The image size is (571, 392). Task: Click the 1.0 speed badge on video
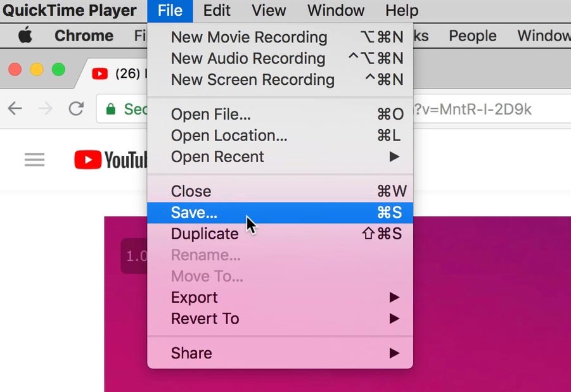(x=135, y=256)
